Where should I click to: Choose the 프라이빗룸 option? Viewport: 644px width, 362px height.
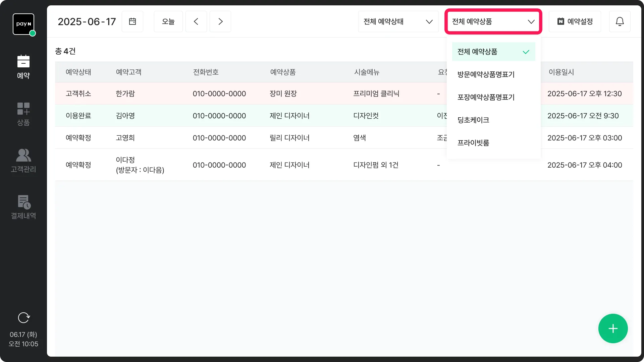tap(473, 143)
